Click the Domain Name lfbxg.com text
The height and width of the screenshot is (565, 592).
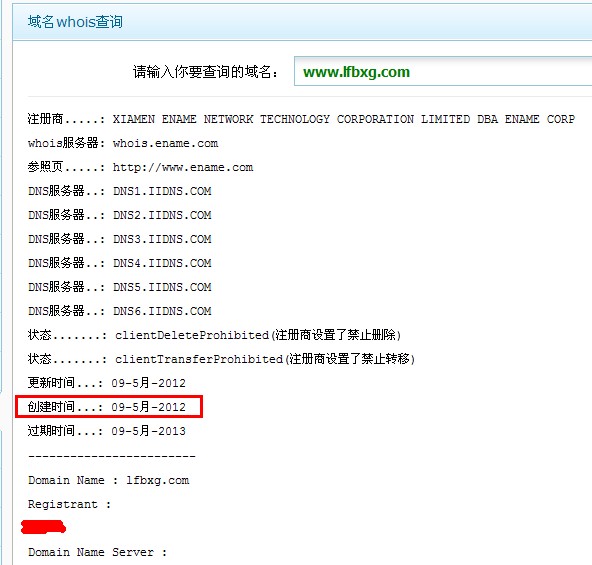click(x=109, y=480)
